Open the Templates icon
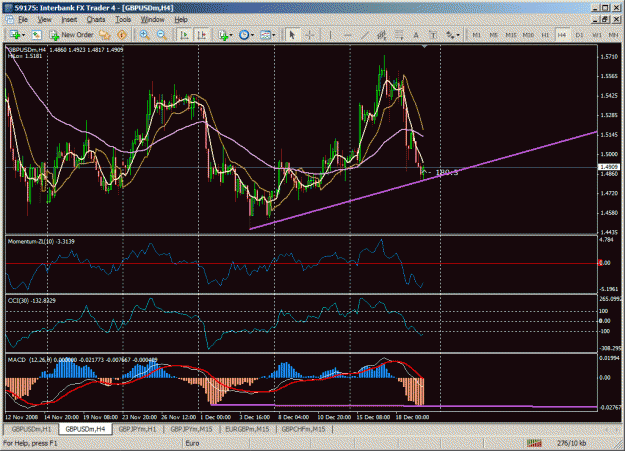625x451 pixels. (265, 35)
